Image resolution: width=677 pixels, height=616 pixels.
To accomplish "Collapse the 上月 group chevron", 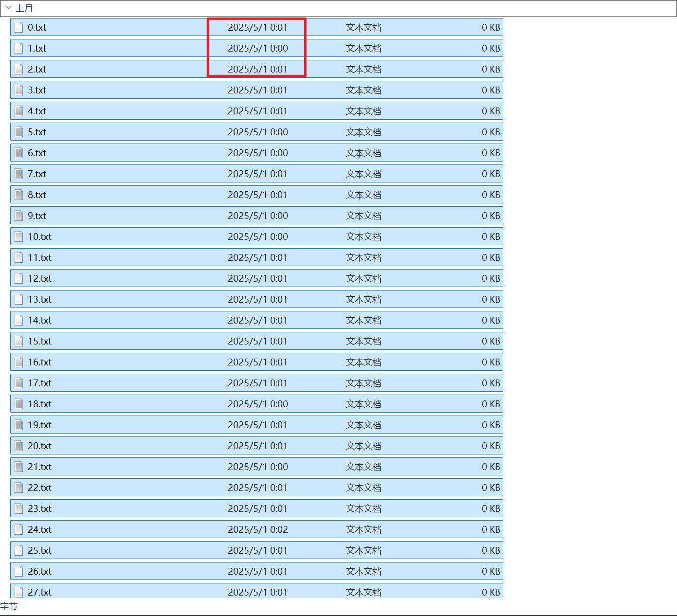I will coord(8,8).
